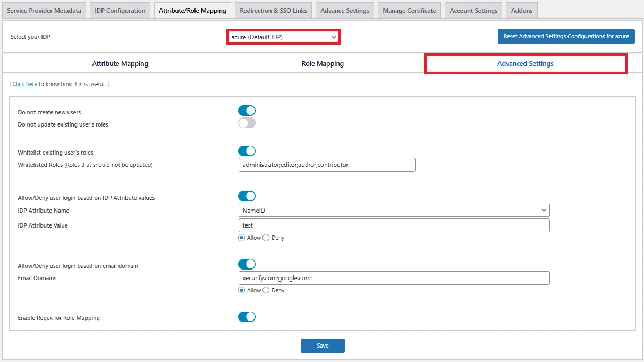Open the Account Settings tab

click(x=473, y=10)
